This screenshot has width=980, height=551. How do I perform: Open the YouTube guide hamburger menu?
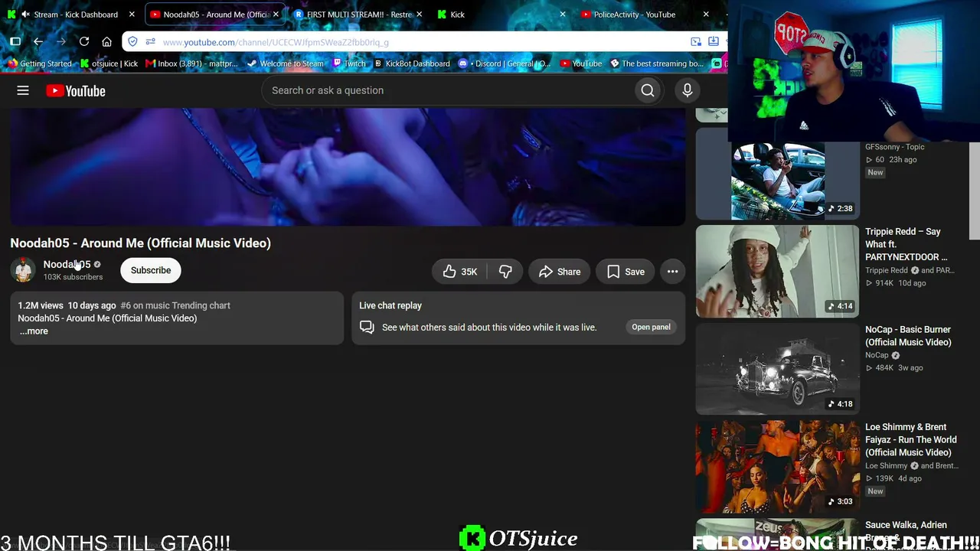pyautogui.click(x=23, y=90)
